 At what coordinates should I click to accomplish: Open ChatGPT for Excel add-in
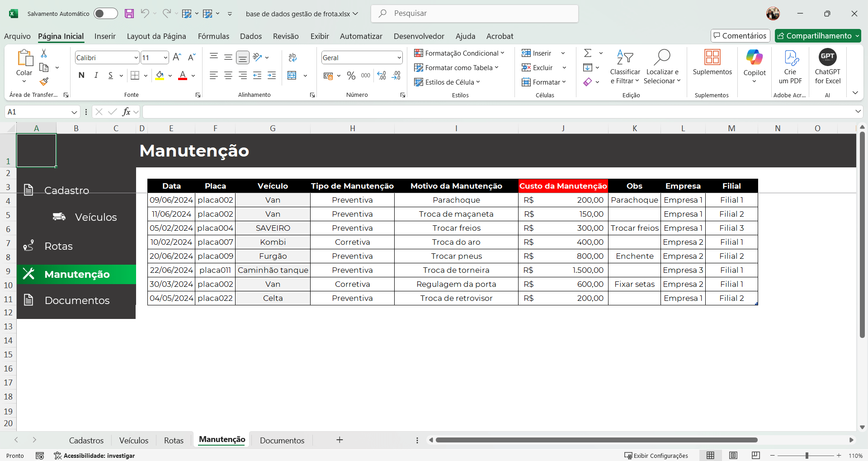click(x=827, y=67)
